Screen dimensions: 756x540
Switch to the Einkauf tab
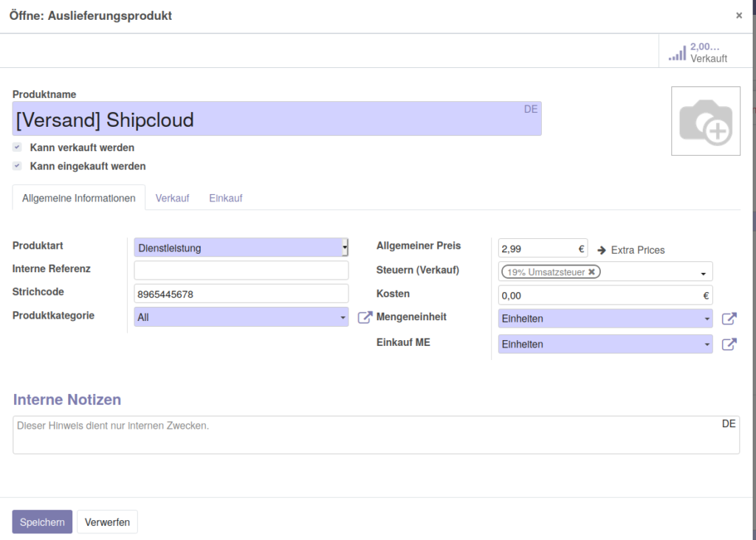tap(225, 198)
